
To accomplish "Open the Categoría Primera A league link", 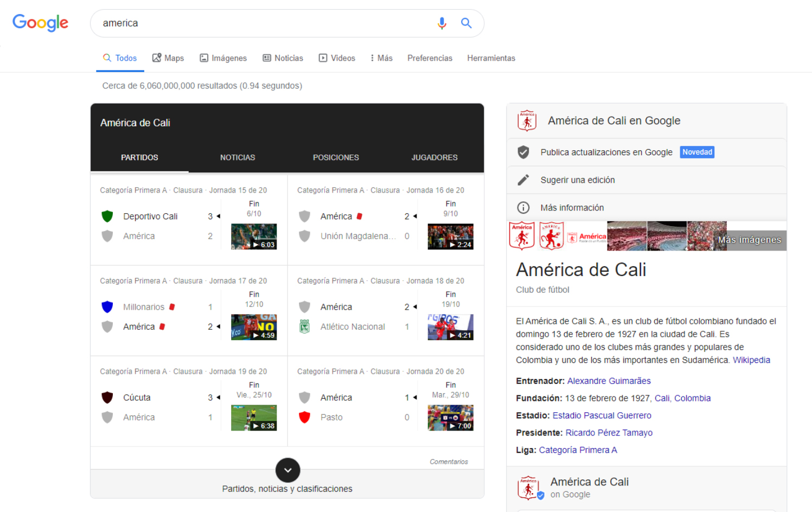I will pos(578,450).
